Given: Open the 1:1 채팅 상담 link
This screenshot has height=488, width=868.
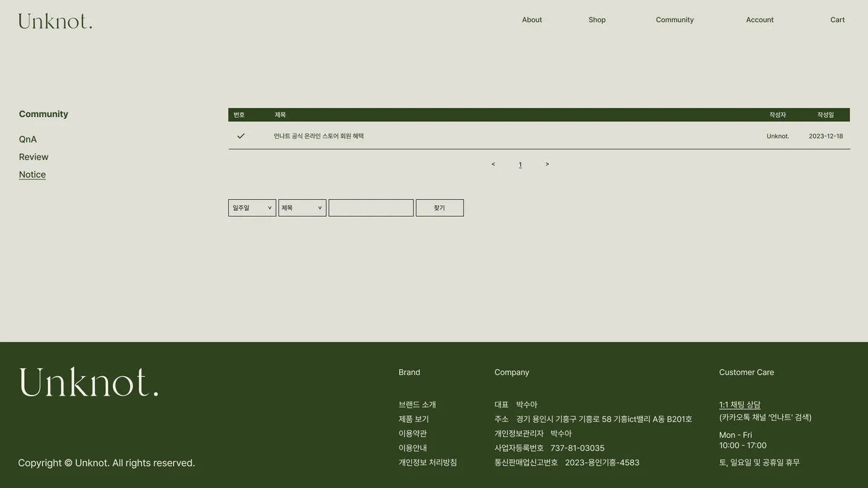Looking at the screenshot, I should pos(740,405).
